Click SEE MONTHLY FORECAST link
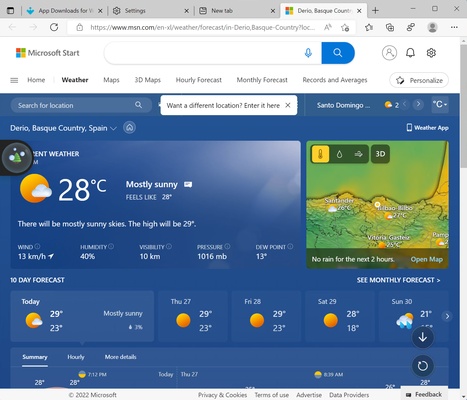This screenshot has height=400, width=467. (x=398, y=280)
